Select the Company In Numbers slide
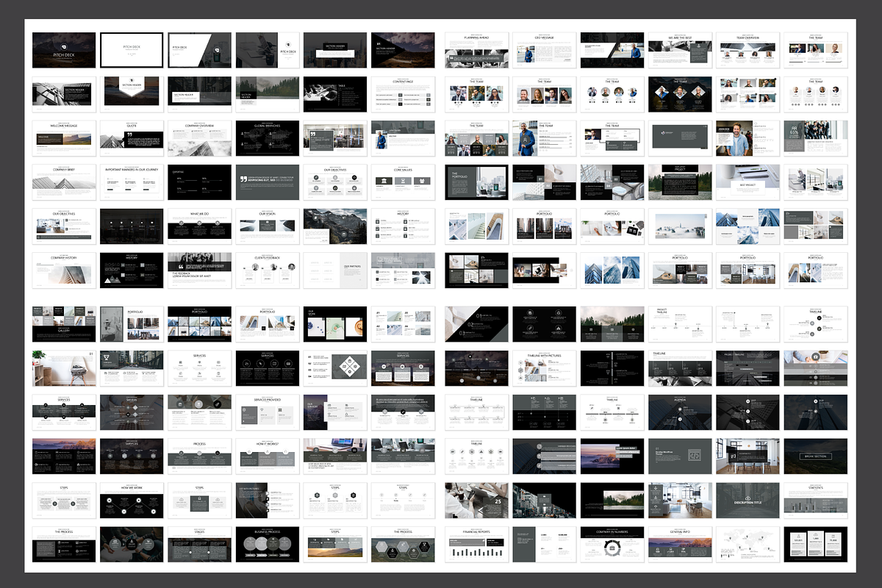The width and height of the screenshot is (882, 588). (612, 545)
